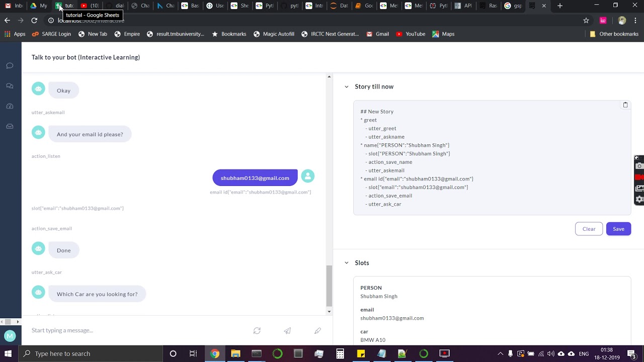Image resolution: width=644 pixels, height=362 pixels.
Task: Click the address bar URL
Action: coord(91,21)
